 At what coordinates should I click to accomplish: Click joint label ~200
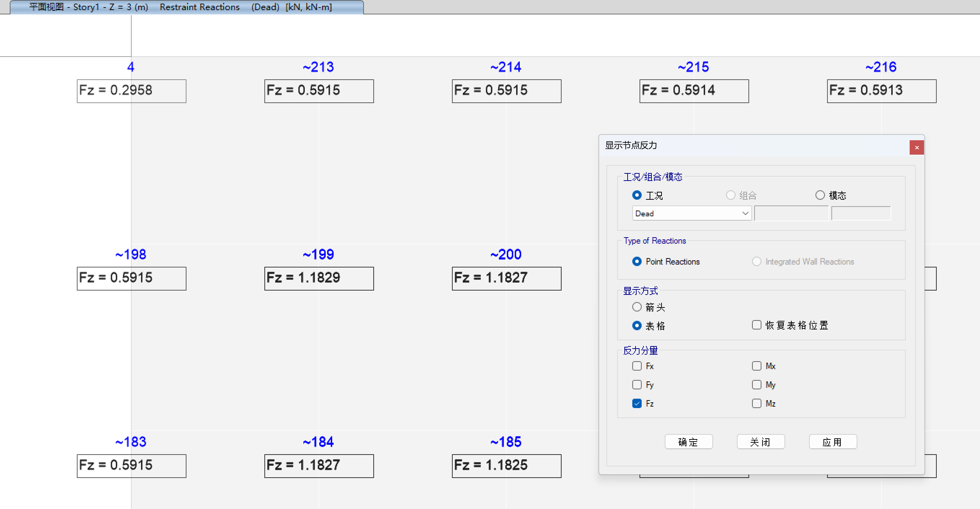tap(506, 255)
